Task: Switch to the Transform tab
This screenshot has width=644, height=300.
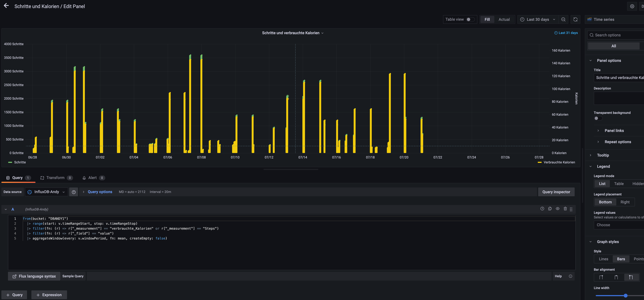Action: [56, 178]
